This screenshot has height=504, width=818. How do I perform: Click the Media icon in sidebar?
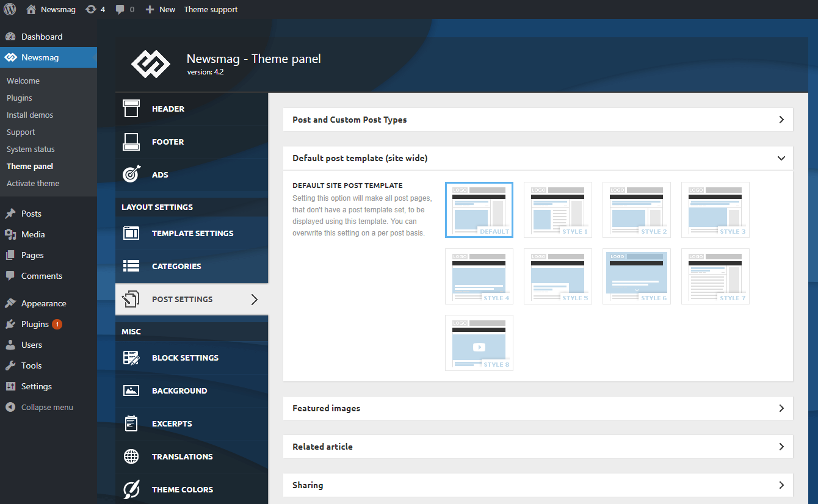(x=10, y=234)
